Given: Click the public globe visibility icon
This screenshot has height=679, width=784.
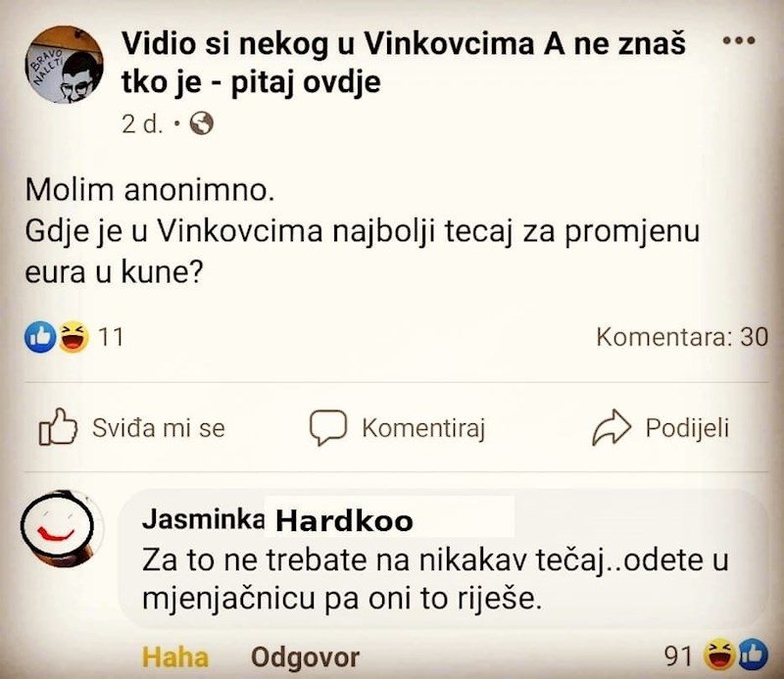Looking at the screenshot, I should click(x=202, y=123).
